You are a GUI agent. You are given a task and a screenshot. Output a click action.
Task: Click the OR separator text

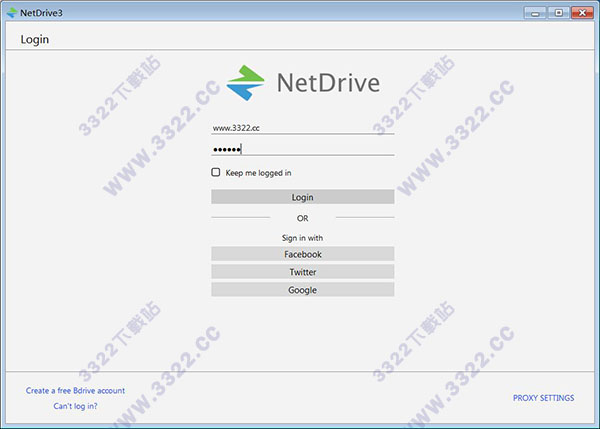point(302,218)
